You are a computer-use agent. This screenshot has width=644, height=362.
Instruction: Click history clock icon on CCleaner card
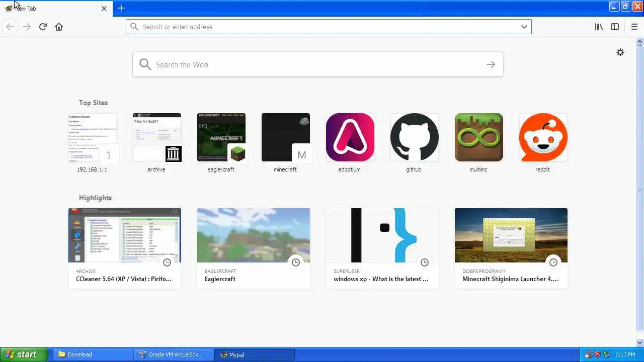coord(167,262)
